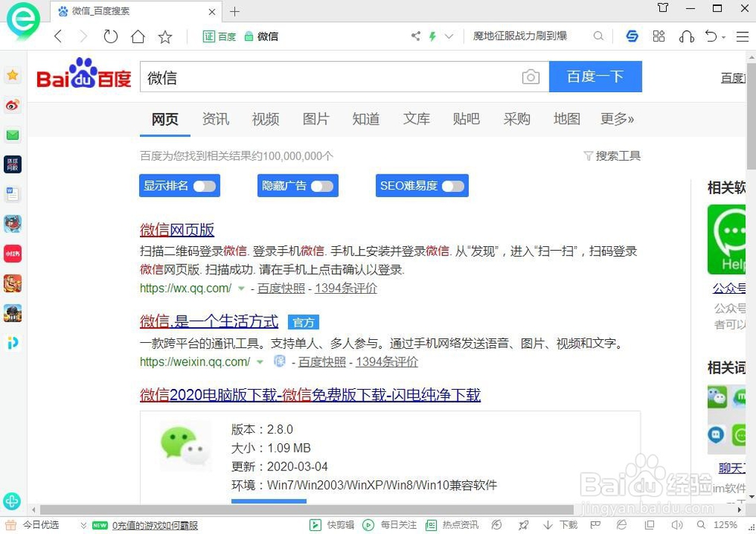756x534 pixels.
Task: Open the green mail icon in the sidebar
Action: pyautogui.click(x=13, y=135)
